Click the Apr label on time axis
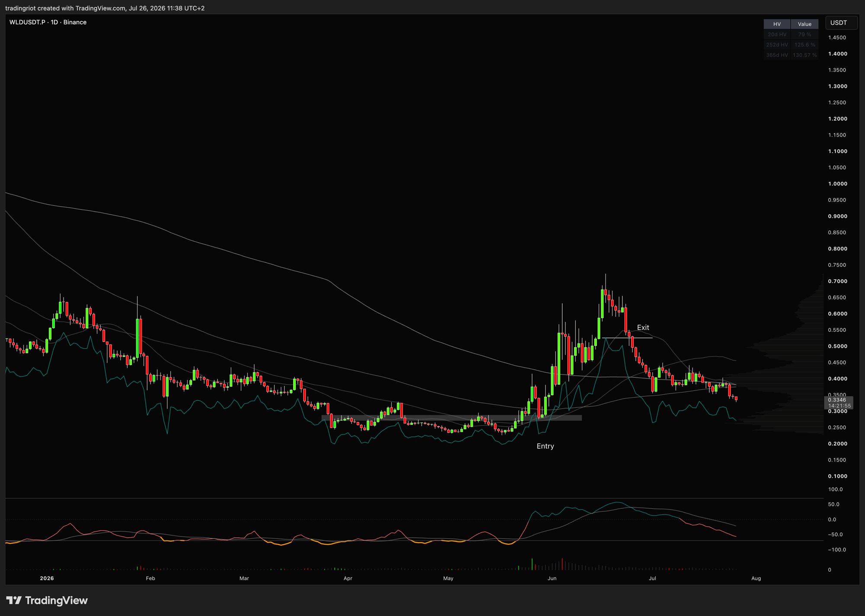Screen dimensions: 865x616 [348, 578]
